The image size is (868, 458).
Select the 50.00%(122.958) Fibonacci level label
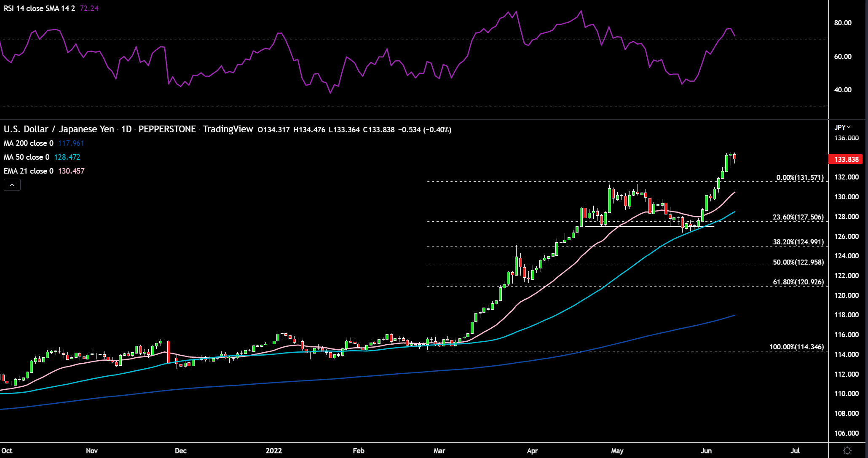pos(798,262)
